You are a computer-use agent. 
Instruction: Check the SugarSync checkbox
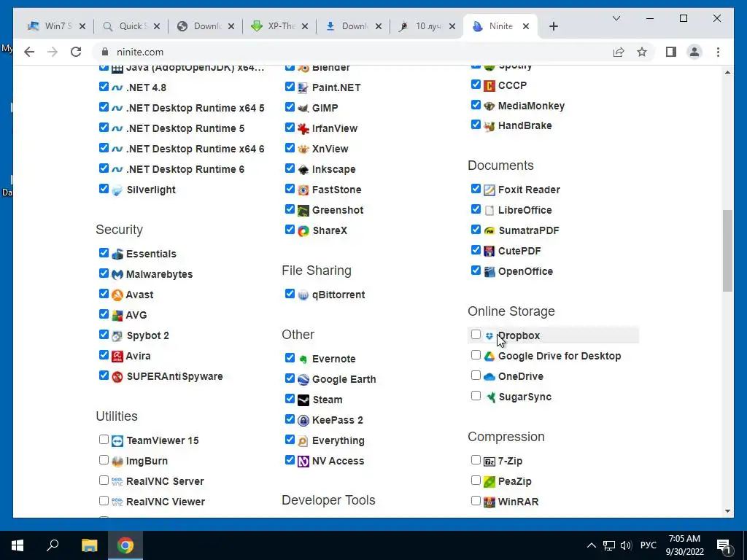point(476,396)
